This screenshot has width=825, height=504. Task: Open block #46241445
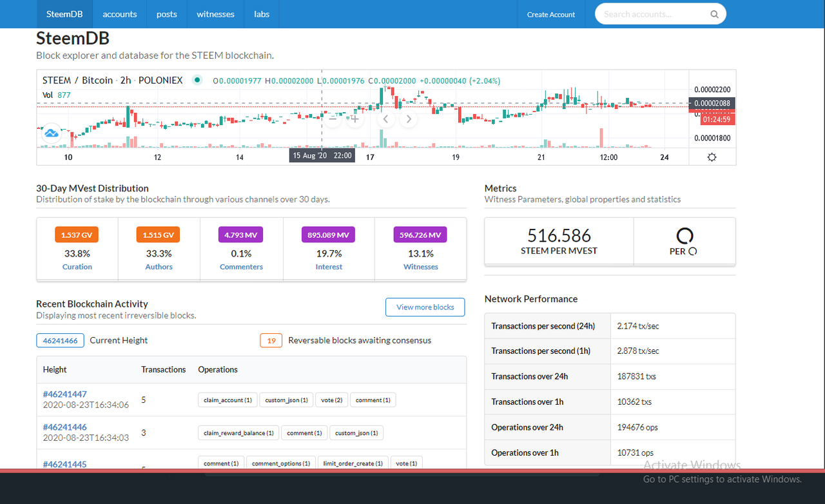[64, 464]
